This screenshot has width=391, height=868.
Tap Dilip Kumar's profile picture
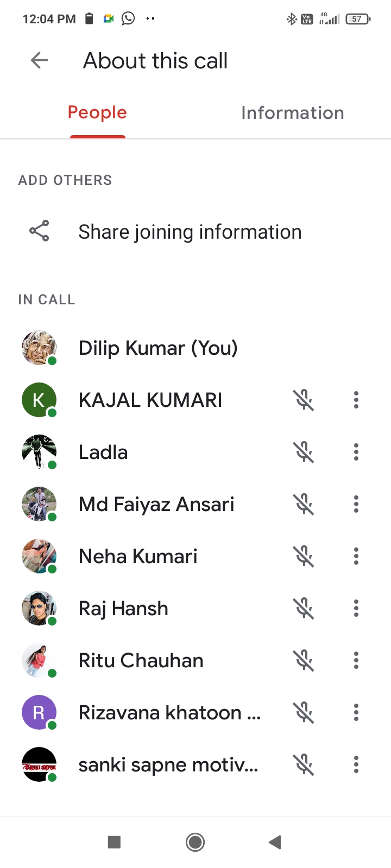(x=39, y=348)
